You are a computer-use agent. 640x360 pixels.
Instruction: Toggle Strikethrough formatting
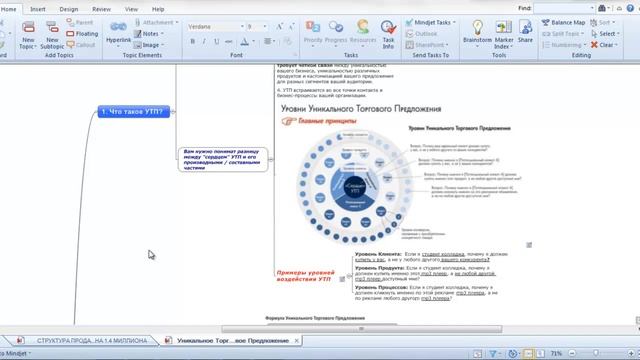point(229,41)
